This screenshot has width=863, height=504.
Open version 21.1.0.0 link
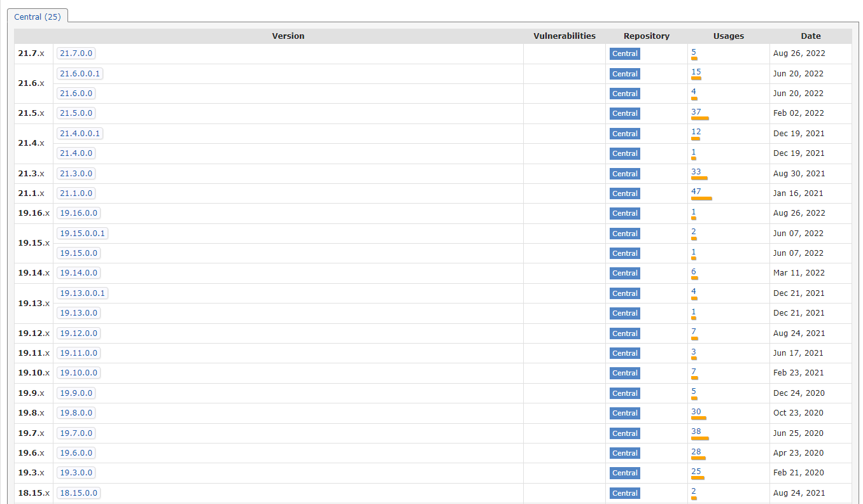point(76,193)
